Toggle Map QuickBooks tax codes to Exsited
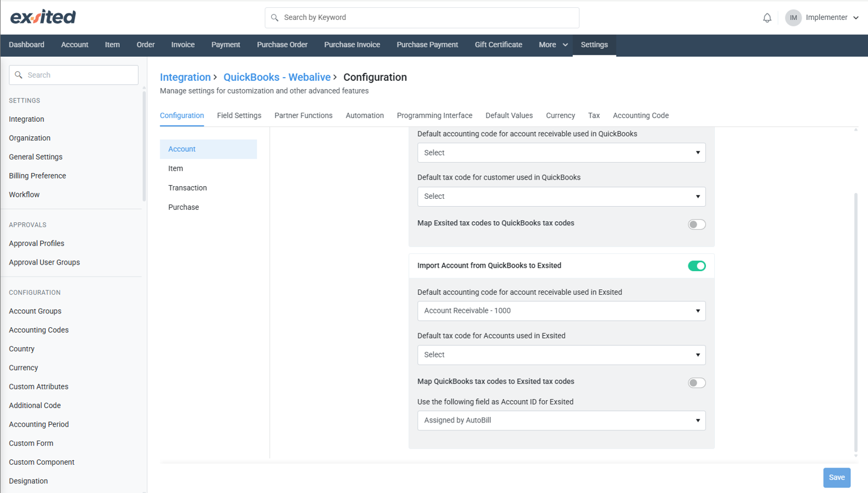Screen dimensions: 868x493 click(697, 383)
